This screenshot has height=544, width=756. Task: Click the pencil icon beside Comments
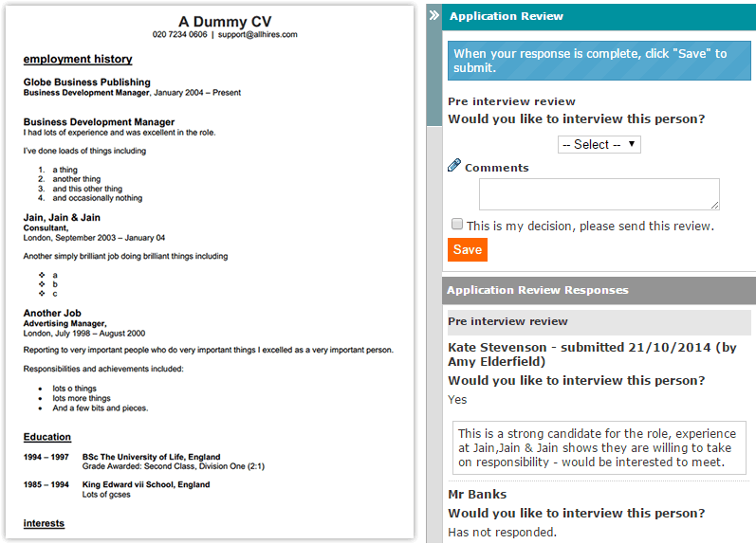point(454,166)
